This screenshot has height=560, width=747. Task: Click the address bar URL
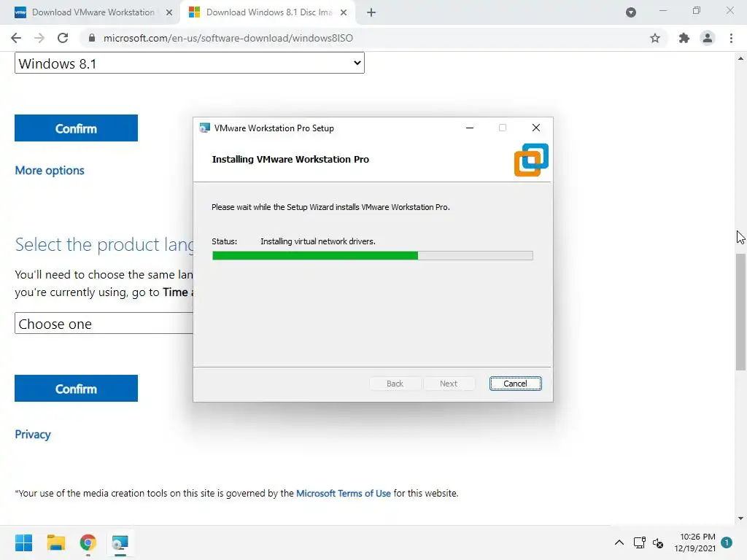[x=228, y=38]
